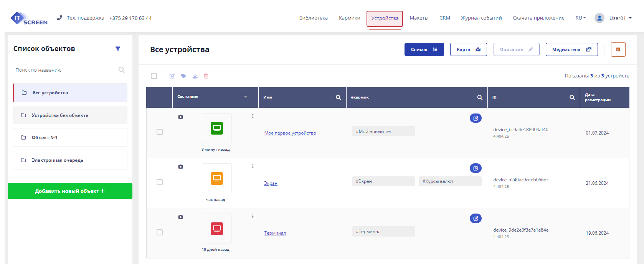Screen dimensions: 644x268
Task: Click the red status monitor of the Терминал device
Action: click(217, 229)
